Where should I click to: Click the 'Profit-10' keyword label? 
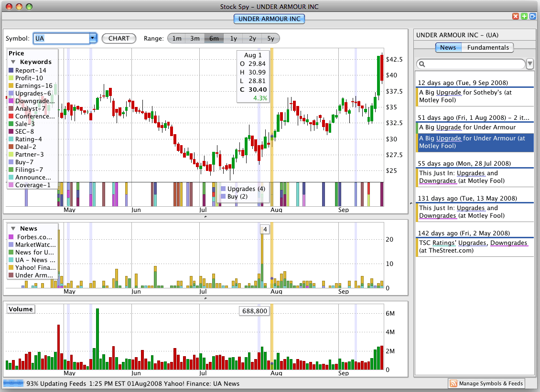tap(29, 78)
